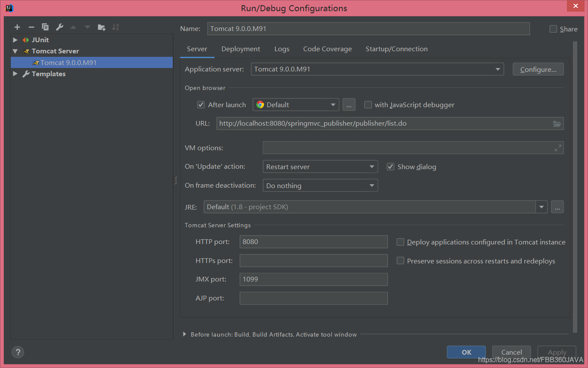Enable Deploy applications configured in Tomcat instance
This screenshot has height=368, width=588.
400,242
